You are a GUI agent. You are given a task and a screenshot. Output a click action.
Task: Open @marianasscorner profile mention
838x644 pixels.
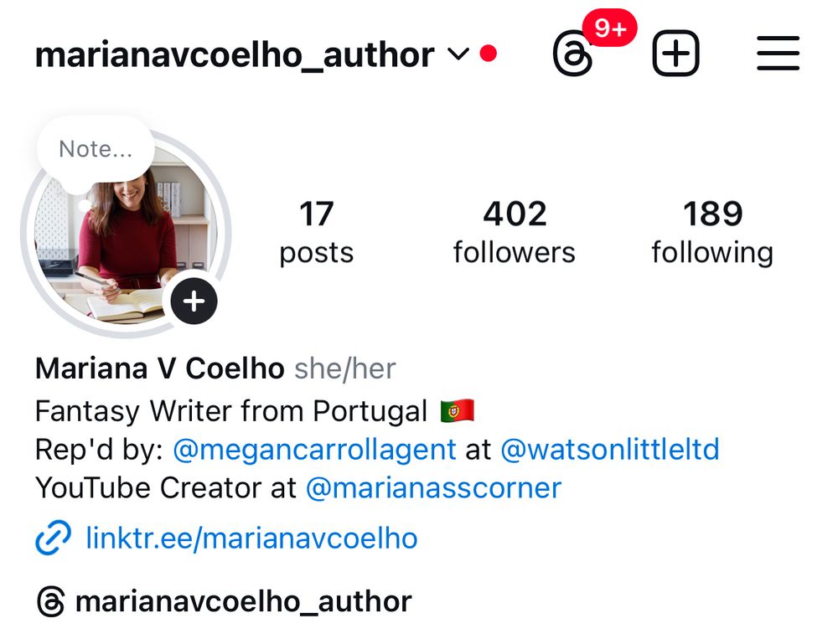[x=433, y=488]
